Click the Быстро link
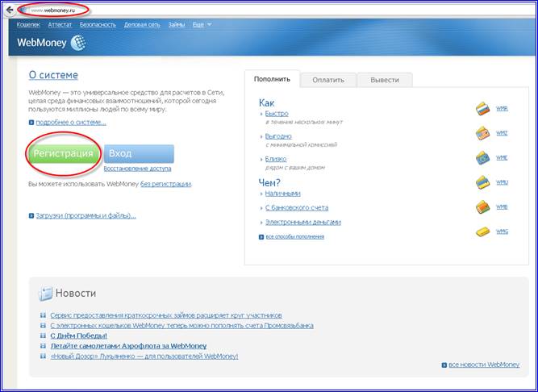The height and width of the screenshot is (392, 538). (x=277, y=114)
